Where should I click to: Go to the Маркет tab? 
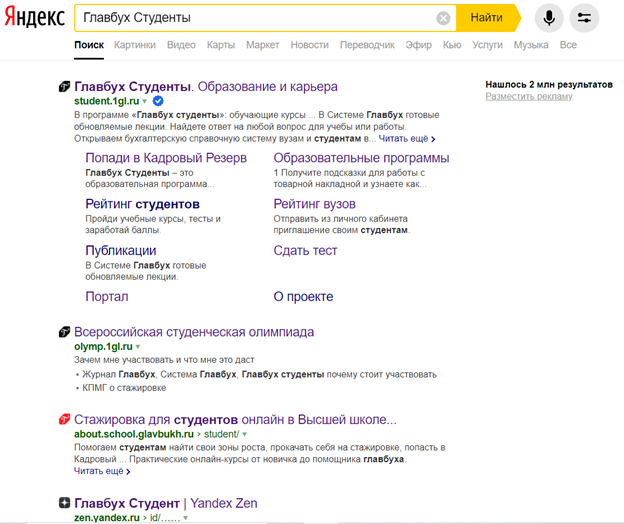(x=263, y=45)
